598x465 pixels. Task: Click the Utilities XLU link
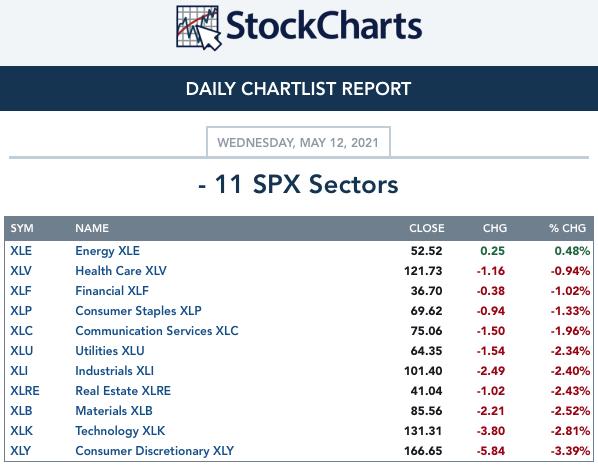click(110, 351)
